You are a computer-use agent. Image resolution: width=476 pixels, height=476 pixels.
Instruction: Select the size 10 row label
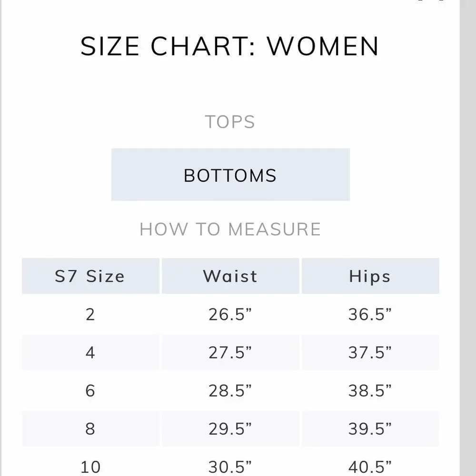point(90,466)
